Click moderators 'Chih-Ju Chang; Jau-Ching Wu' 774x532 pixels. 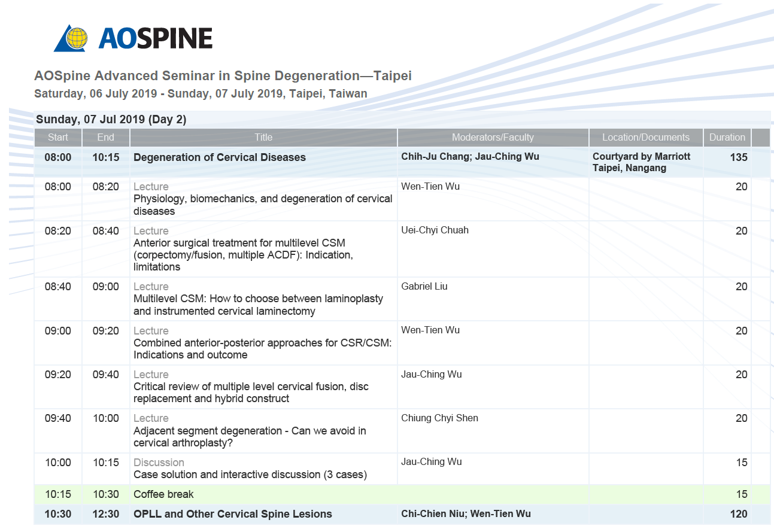[x=470, y=157]
